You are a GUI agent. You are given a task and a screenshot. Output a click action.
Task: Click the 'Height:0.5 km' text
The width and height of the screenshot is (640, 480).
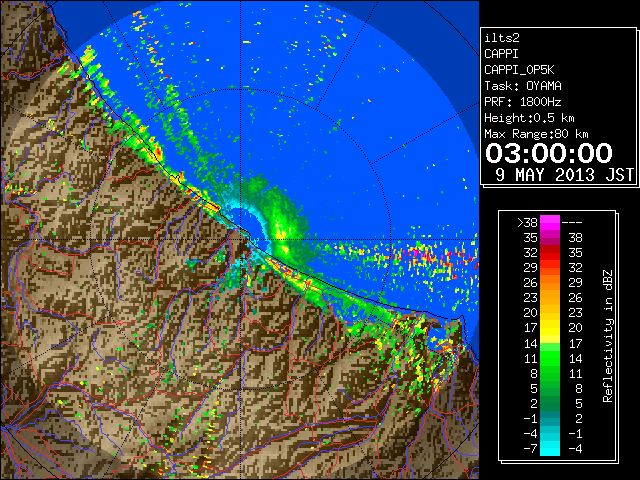click(x=529, y=118)
